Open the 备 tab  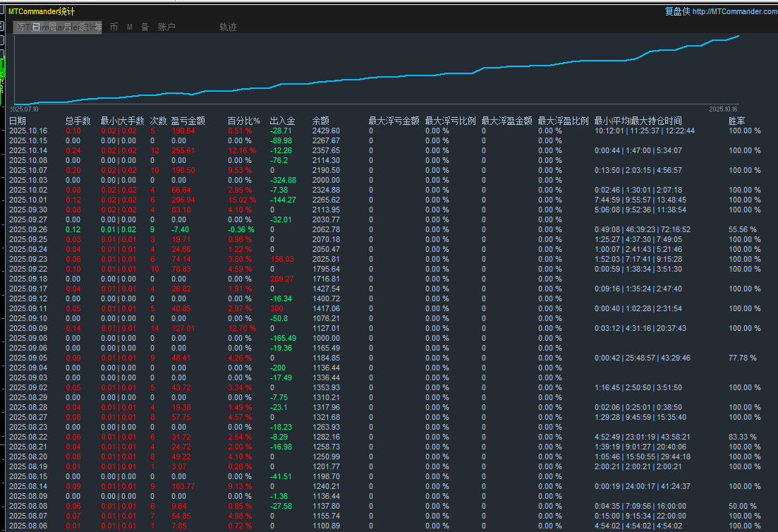point(145,27)
